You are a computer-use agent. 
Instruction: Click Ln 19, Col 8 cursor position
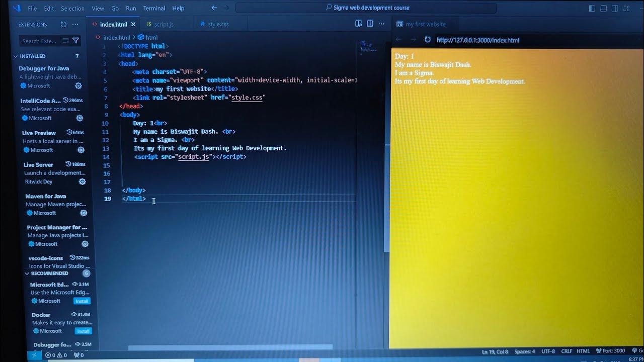click(x=495, y=352)
